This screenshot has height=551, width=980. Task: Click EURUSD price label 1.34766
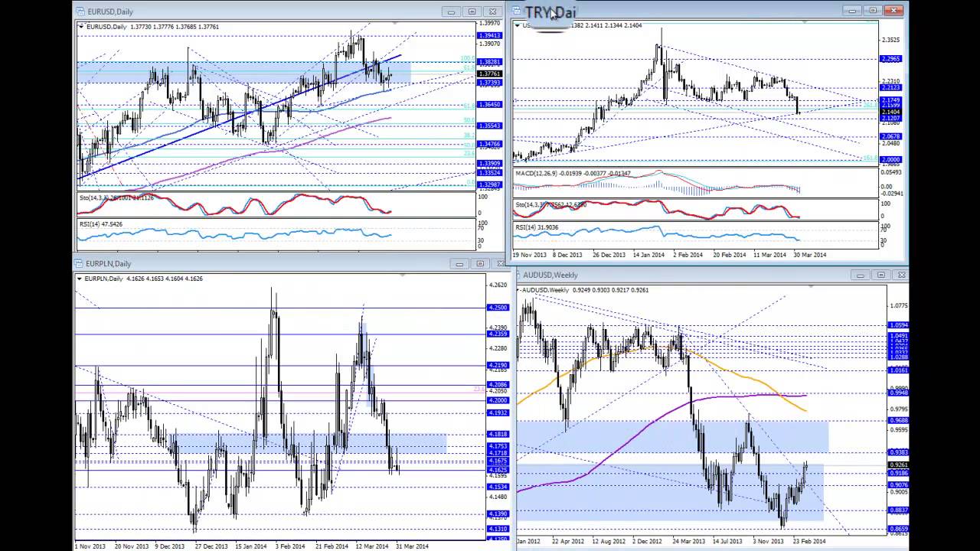[489, 144]
